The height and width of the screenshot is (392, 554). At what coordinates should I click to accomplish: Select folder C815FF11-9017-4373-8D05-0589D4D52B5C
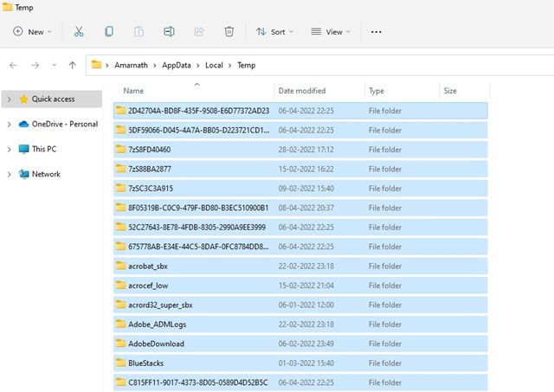300,382
